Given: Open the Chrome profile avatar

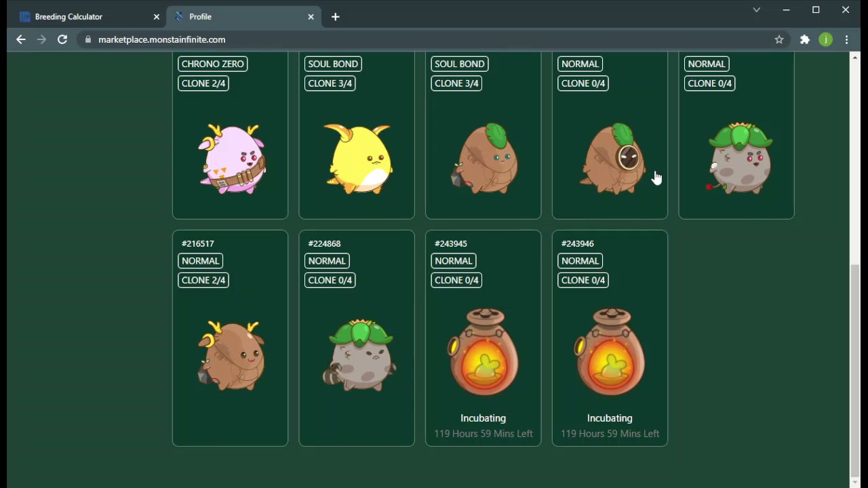Looking at the screenshot, I should [x=825, y=40].
